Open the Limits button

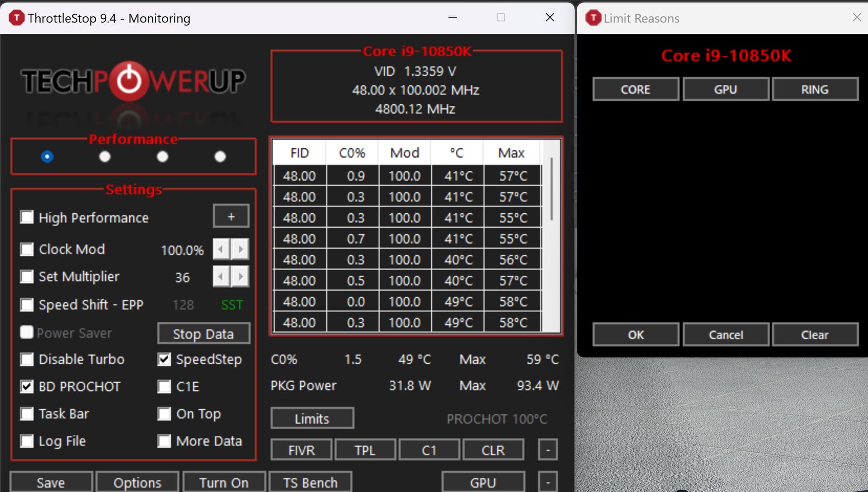pyautogui.click(x=312, y=418)
